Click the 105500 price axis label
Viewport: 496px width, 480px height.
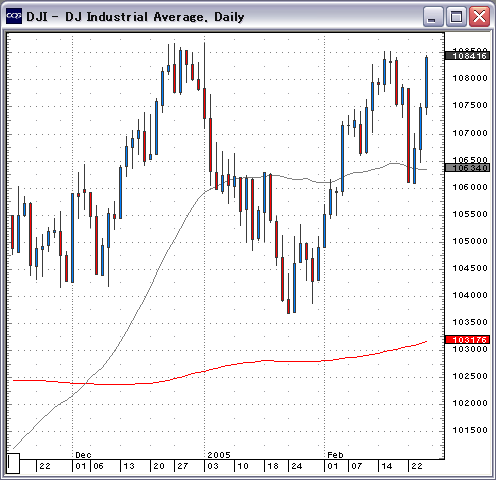click(470, 214)
